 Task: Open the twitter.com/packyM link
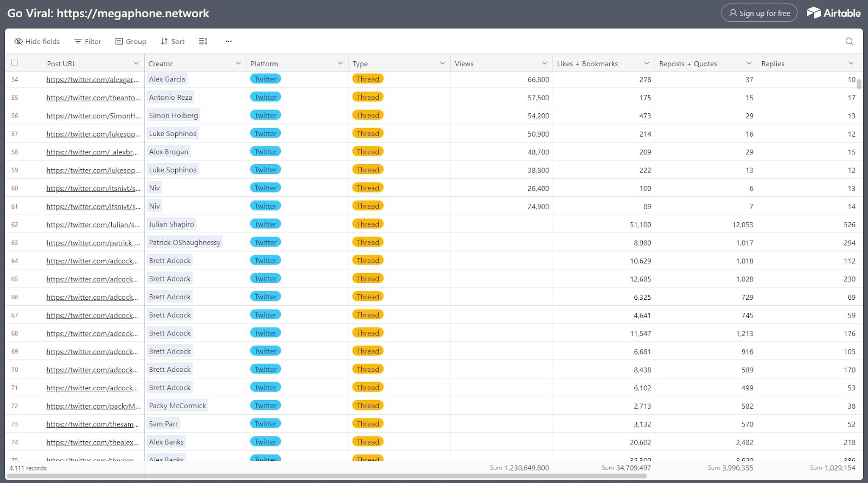(93, 406)
